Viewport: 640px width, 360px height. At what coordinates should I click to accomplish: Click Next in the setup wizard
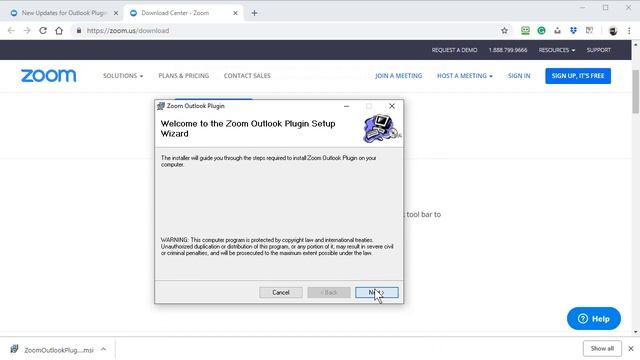(x=377, y=292)
